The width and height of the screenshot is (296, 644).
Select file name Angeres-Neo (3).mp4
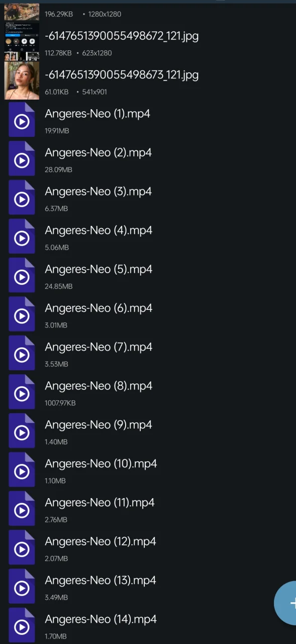(x=98, y=191)
